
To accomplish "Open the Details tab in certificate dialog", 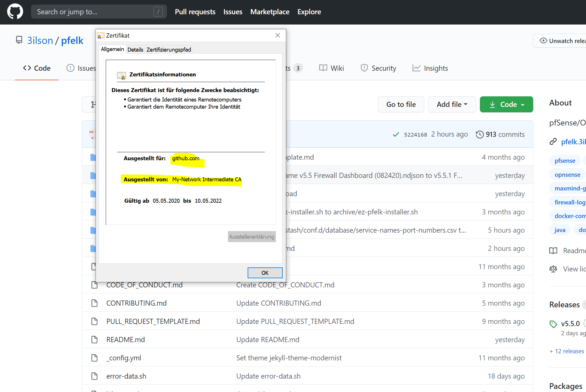I will [x=136, y=50].
